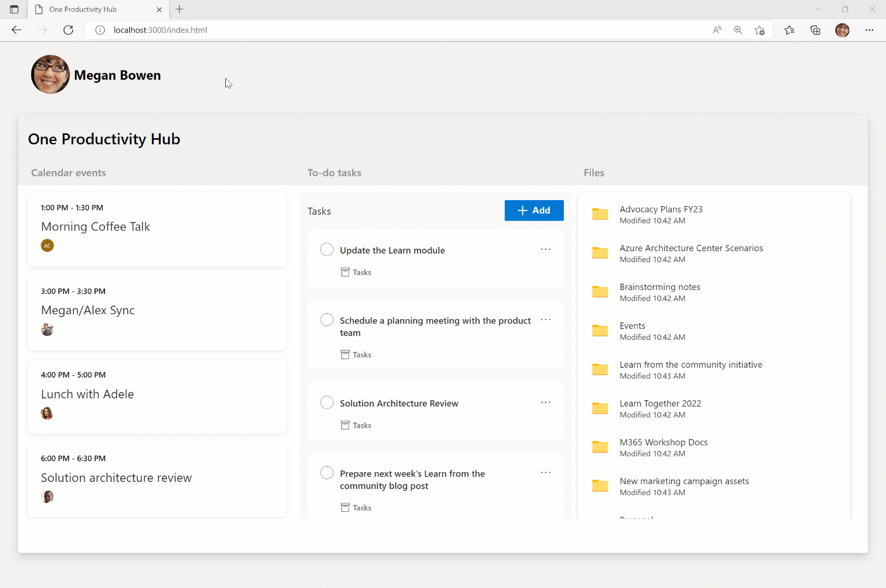Click the Add button to create a new task

click(x=534, y=210)
